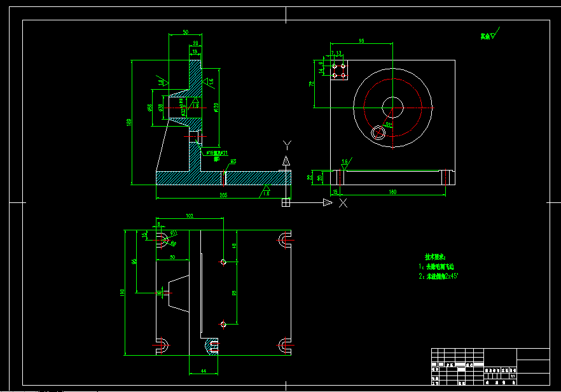Select the "30°" angle dimension text
The image size is (561, 392).
pyautogui.click(x=389, y=125)
